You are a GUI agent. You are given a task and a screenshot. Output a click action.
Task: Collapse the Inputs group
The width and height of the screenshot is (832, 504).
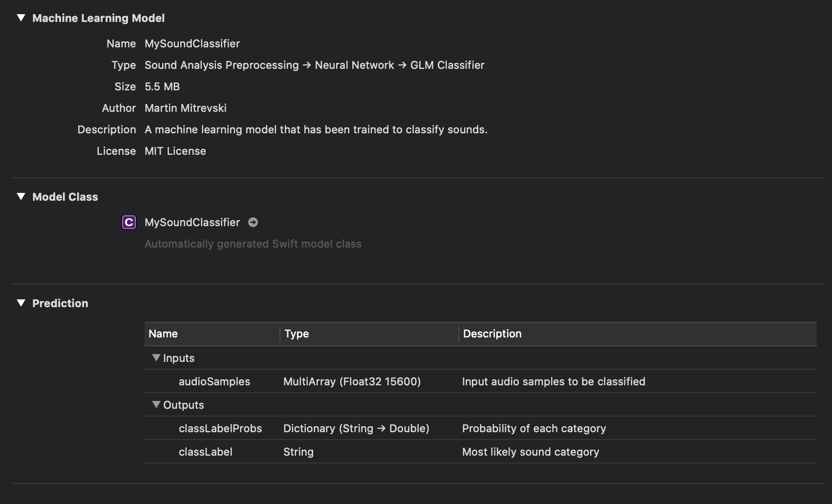156,357
